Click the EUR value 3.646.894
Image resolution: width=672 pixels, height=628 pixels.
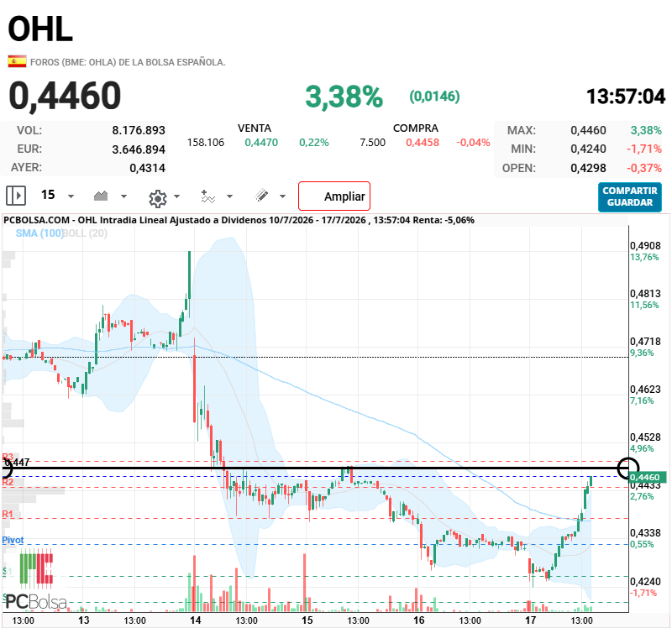tap(139, 149)
